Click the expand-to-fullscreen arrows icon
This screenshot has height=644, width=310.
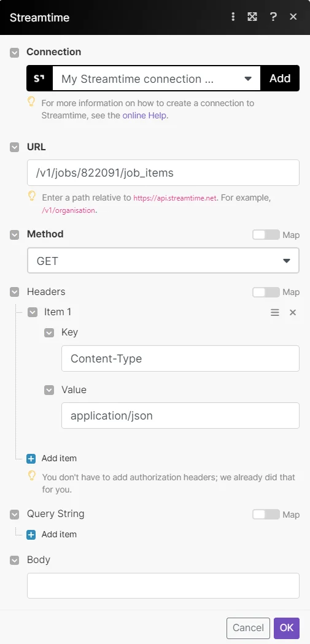[252, 17]
